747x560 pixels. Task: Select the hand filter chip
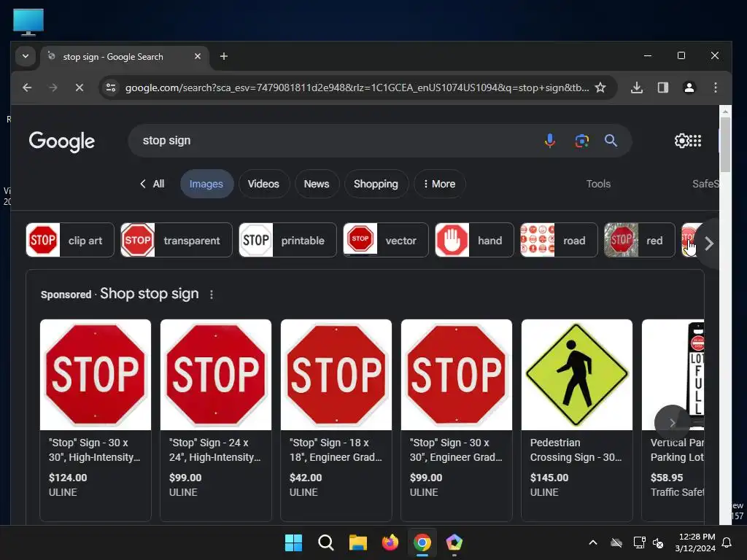click(474, 240)
